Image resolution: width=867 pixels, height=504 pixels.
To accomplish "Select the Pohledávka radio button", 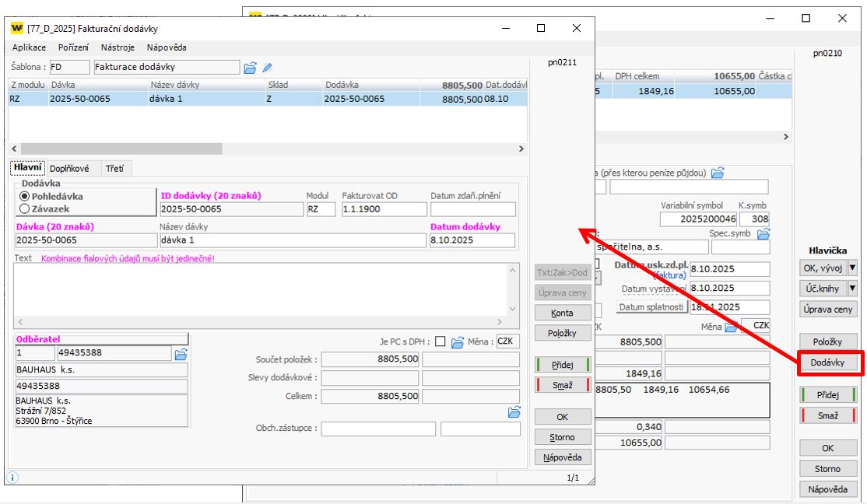I will tap(25, 197).
